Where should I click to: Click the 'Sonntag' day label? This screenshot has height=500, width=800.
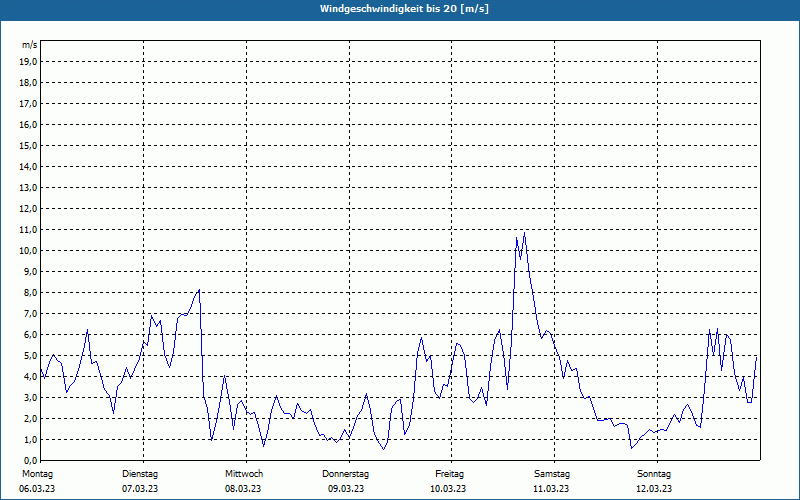(654, 474)
